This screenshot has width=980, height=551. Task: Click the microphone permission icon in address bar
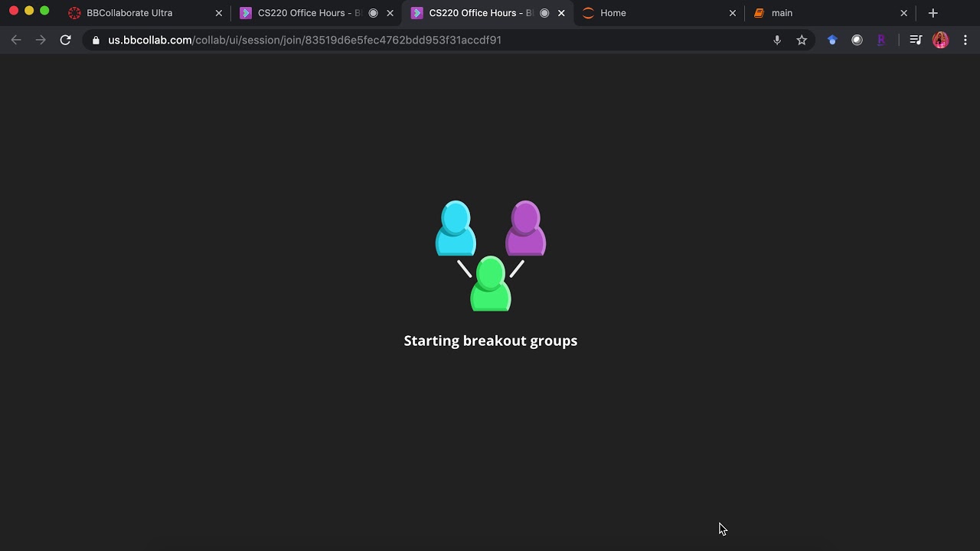(777, 40)
